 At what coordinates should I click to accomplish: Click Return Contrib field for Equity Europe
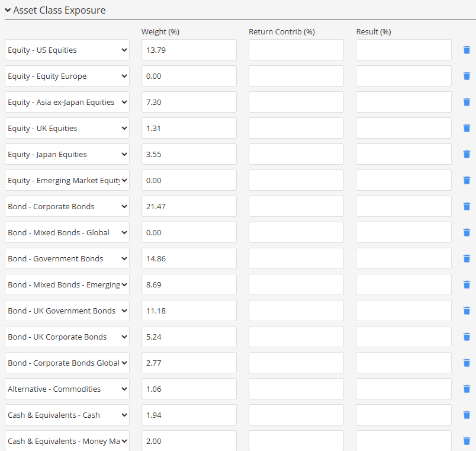click(296, 76)
